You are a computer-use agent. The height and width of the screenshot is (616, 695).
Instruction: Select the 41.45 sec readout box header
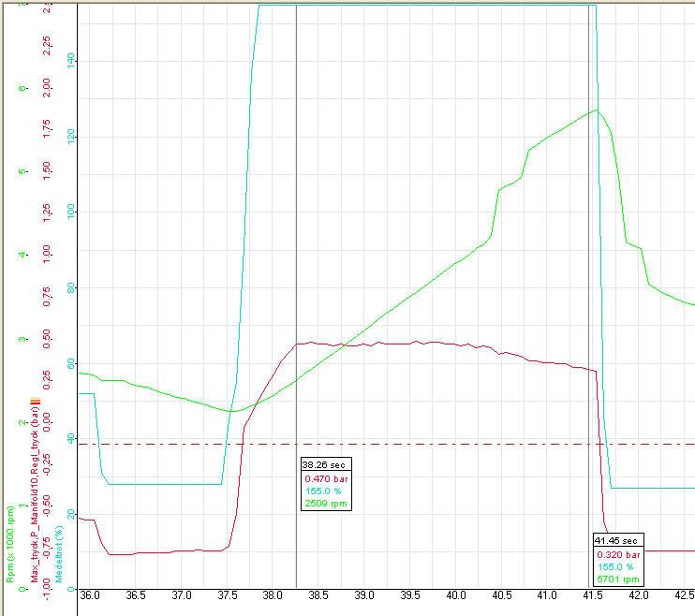point(619,540)
